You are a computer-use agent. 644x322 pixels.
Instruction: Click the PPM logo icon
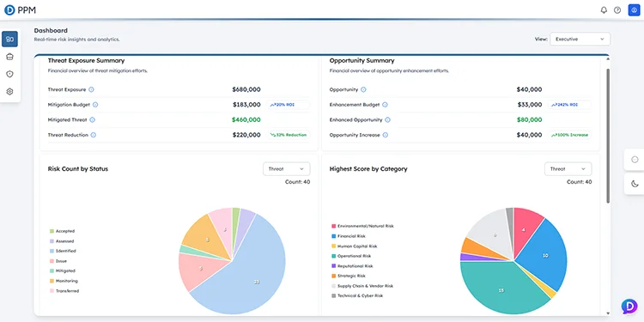coord(9,10)
